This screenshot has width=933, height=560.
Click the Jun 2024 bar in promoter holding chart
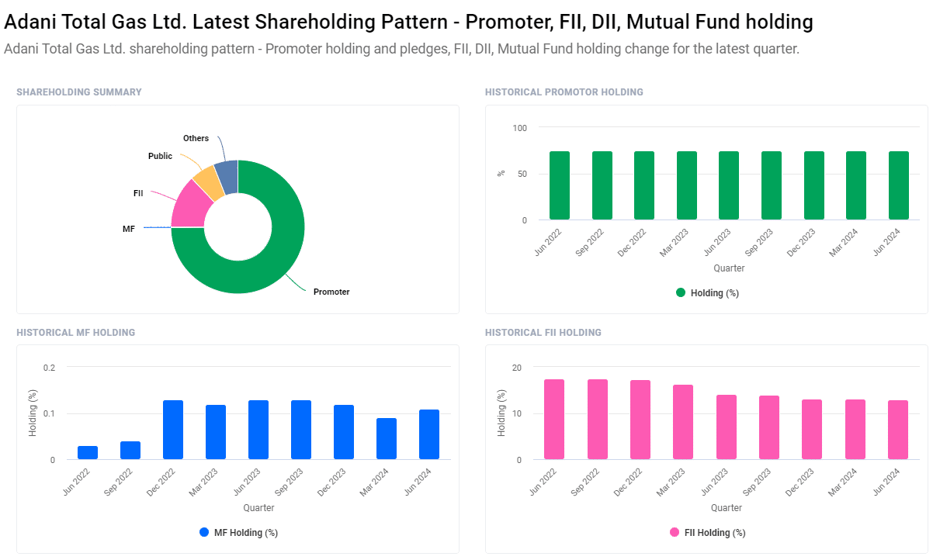click(x=899, y=185)
